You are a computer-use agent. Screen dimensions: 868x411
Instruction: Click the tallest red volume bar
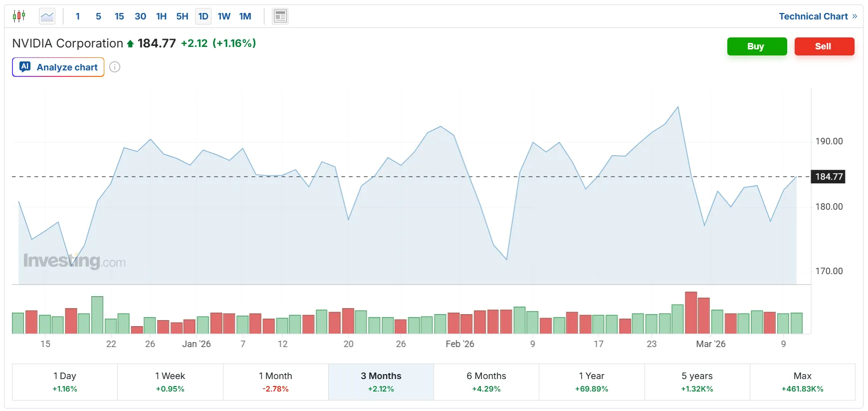(691, 313)
